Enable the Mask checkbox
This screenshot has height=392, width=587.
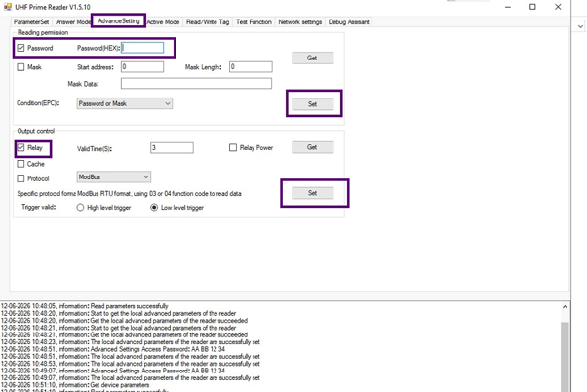click(20, 67)
